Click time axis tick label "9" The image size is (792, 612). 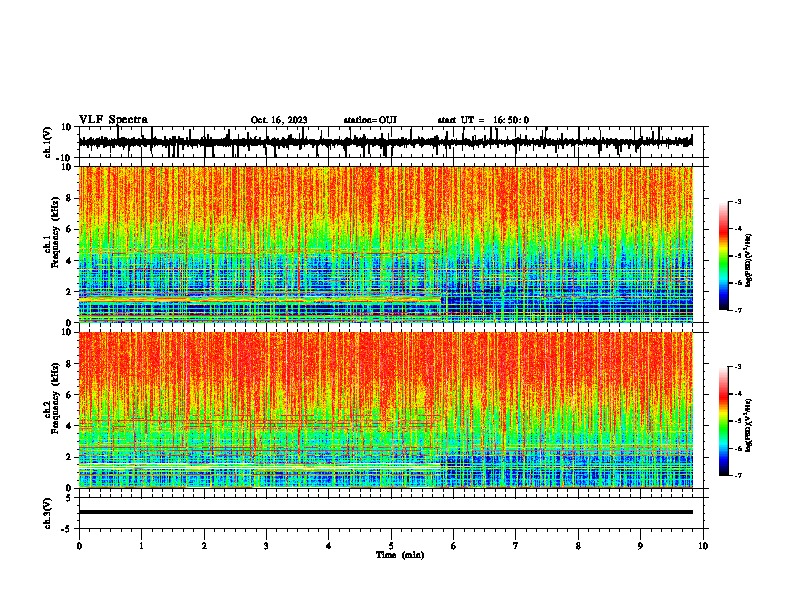point(640,546)
